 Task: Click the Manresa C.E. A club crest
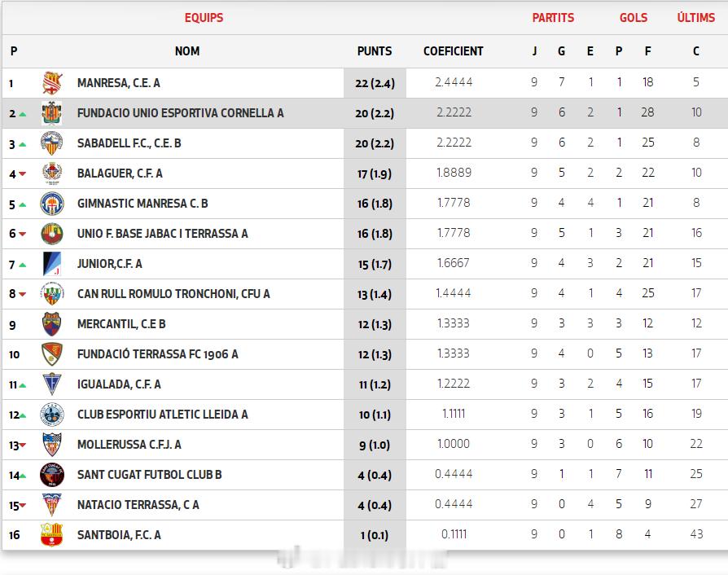click(x=52, y=83)
